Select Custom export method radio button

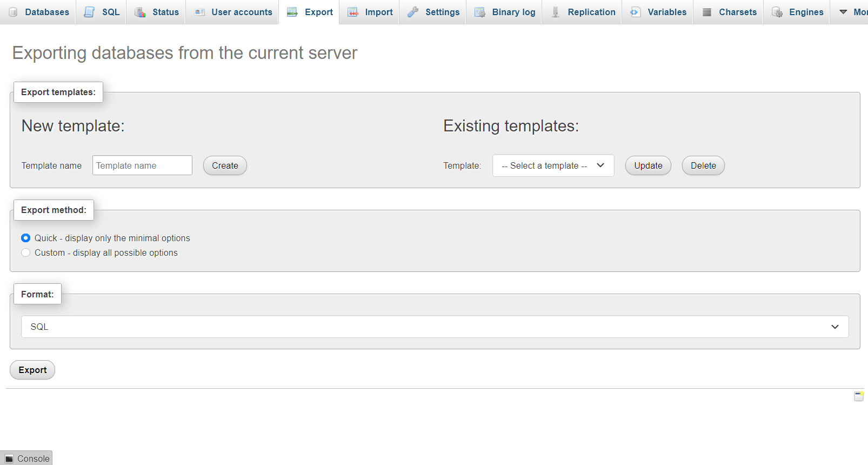[25, 253]
